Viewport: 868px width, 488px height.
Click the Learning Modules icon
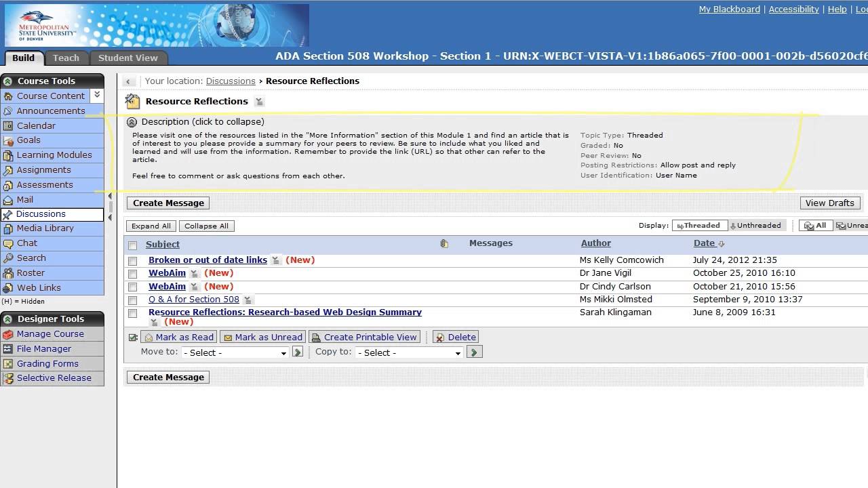click(x=8, y=155)
